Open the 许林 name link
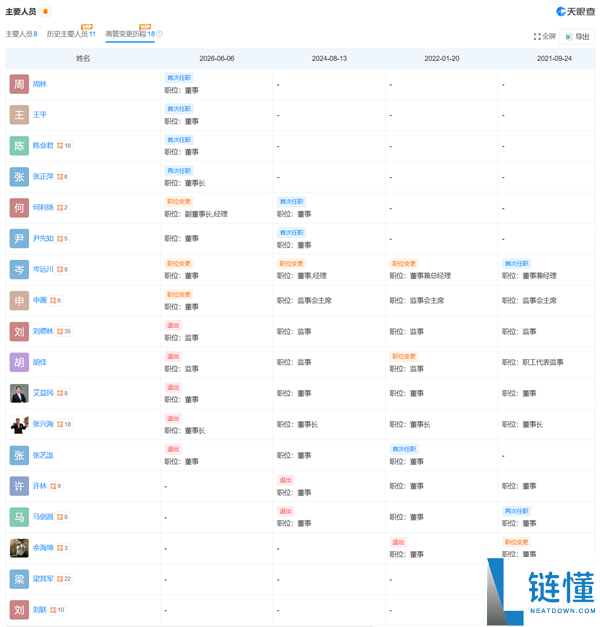The image size is (600, 627). [40, 486]
